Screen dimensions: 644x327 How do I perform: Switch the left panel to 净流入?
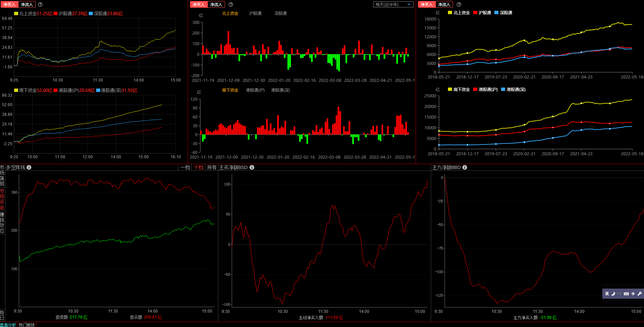[27, 4]
